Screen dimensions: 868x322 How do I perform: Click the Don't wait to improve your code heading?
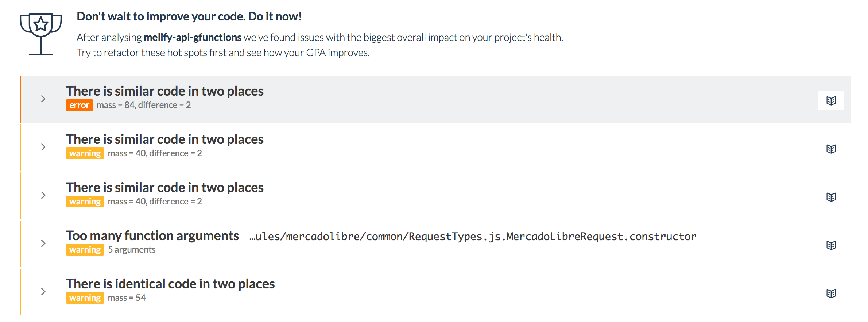click(x=189, y=16)
